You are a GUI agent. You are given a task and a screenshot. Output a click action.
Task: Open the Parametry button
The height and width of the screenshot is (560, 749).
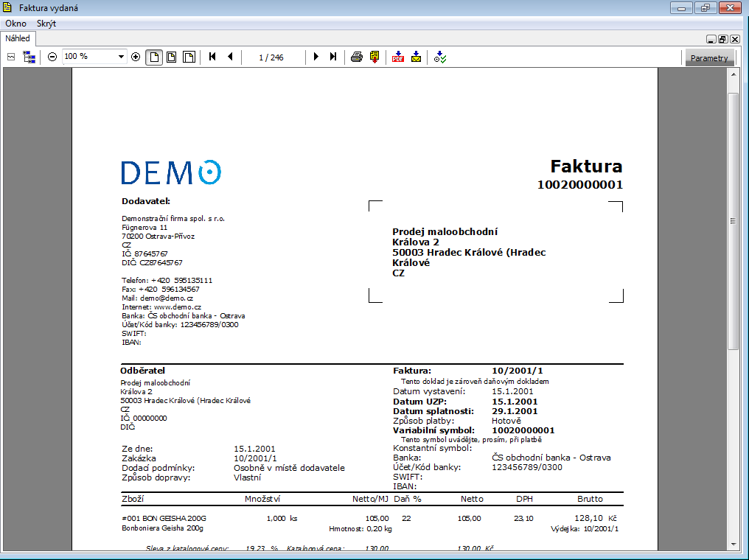click(x=709, y=57)
